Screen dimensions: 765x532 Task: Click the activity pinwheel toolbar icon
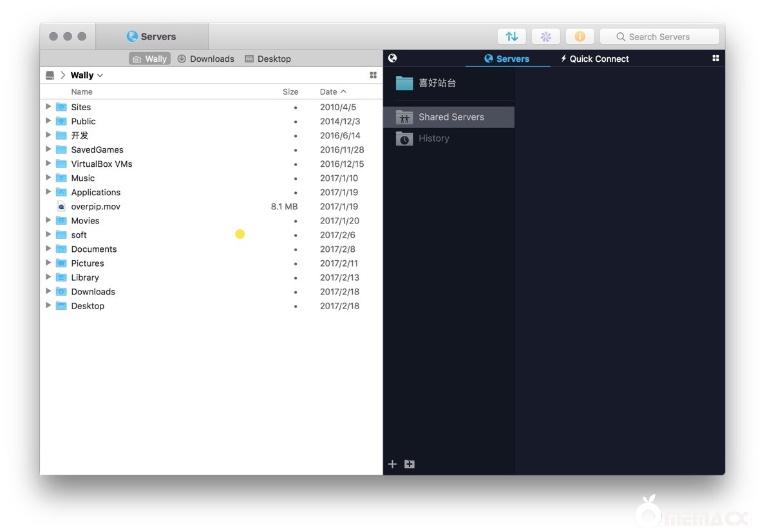point(545,37)
